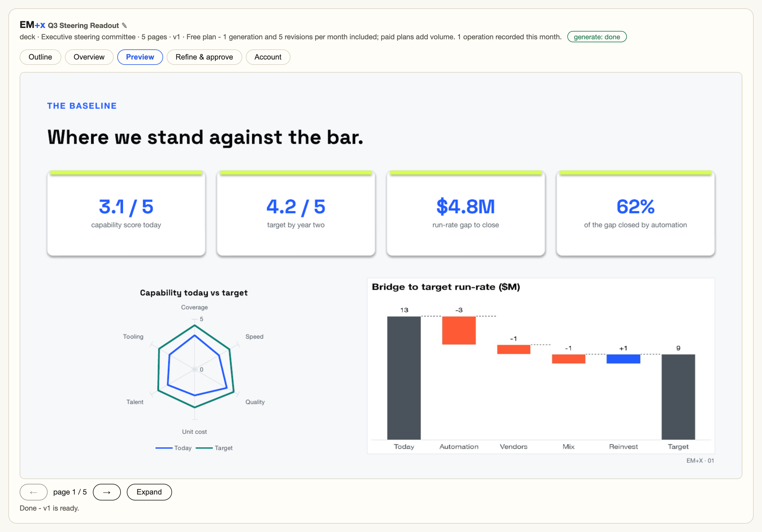Click the 'run-rate gap to close' caption
Viewport: 762px width, 532px height.
[466, 225]
